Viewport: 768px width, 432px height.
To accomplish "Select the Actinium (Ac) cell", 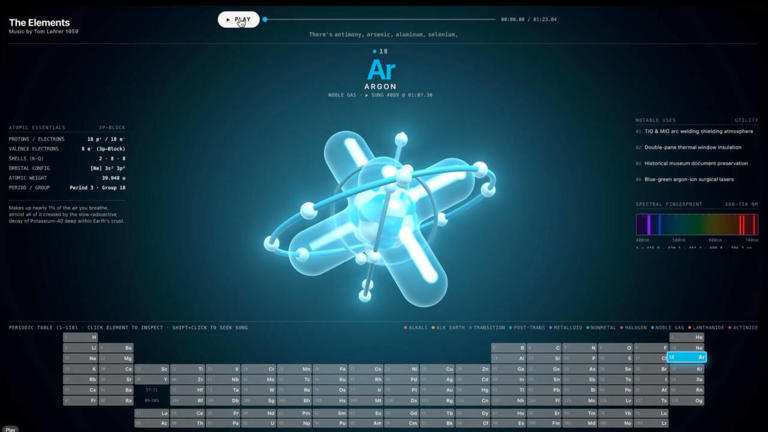I will [x=152, y=423].
